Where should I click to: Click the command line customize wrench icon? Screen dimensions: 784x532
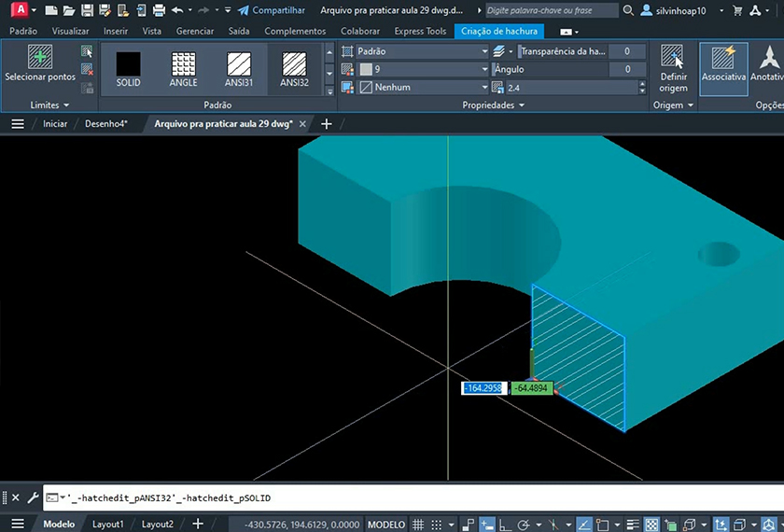tap(32, 498)
